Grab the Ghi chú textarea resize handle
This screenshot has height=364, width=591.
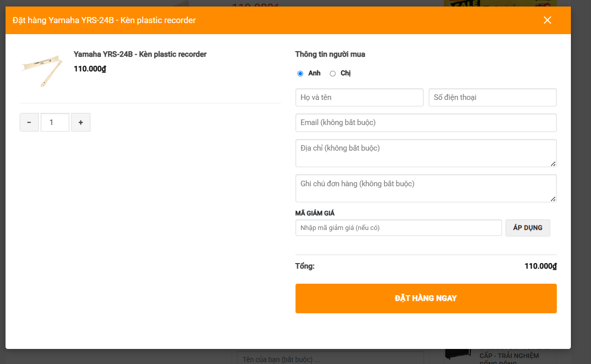[553, 199]
